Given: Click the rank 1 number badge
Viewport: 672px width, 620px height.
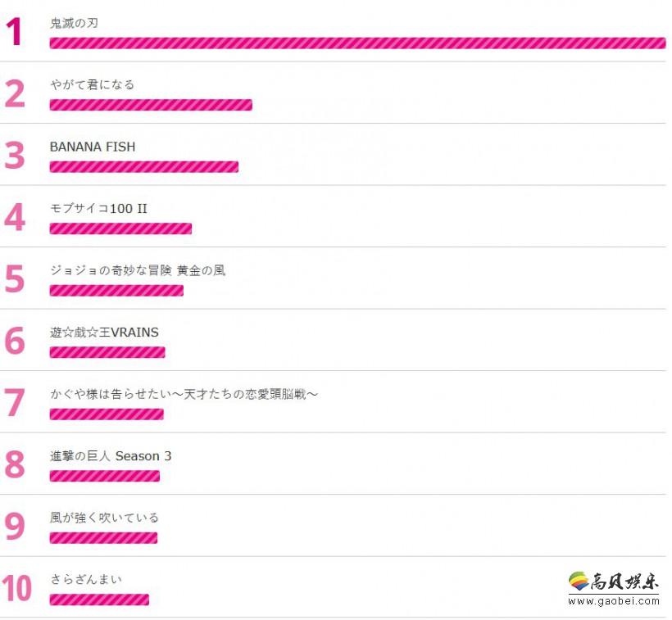Looking at the screenshot, I should click(x=14, y=31).
